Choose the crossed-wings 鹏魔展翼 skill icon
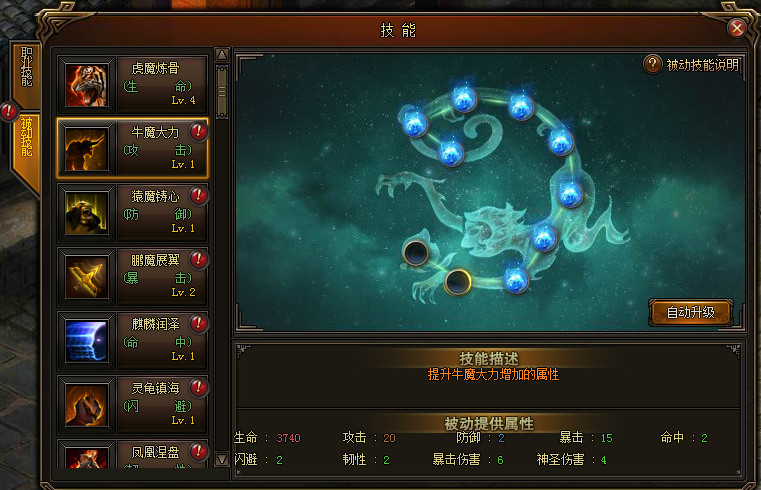This screenshot has width=761, height=490. point(86,277)
